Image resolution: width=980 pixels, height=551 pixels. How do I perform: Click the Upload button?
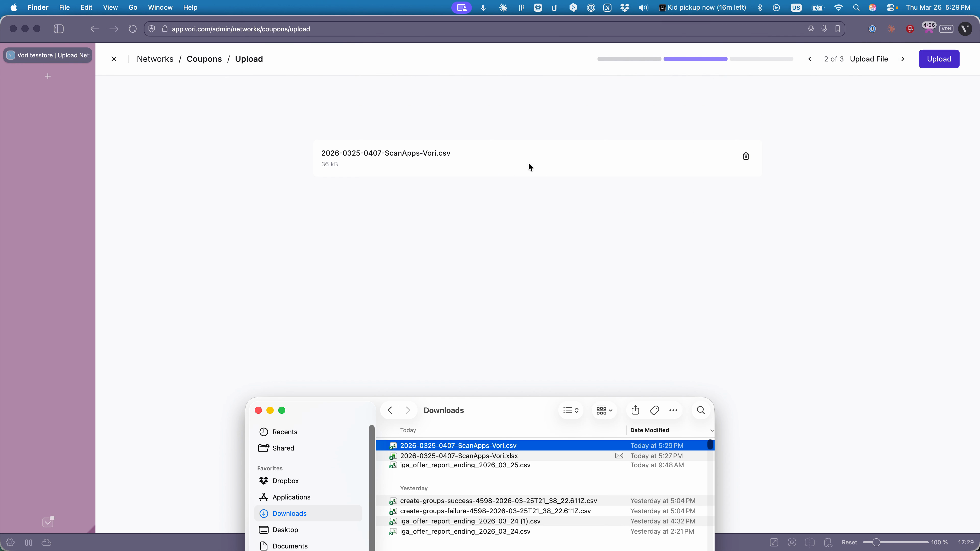[x=939, y=59]
